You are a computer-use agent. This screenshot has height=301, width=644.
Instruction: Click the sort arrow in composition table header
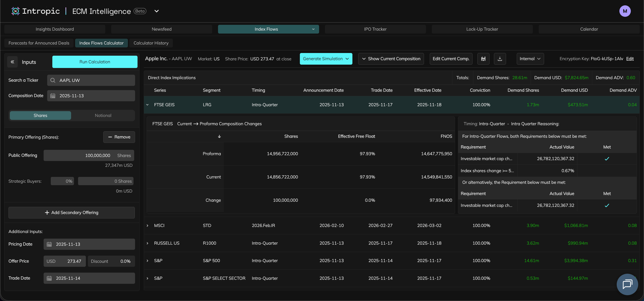click(x=219, y=136)
